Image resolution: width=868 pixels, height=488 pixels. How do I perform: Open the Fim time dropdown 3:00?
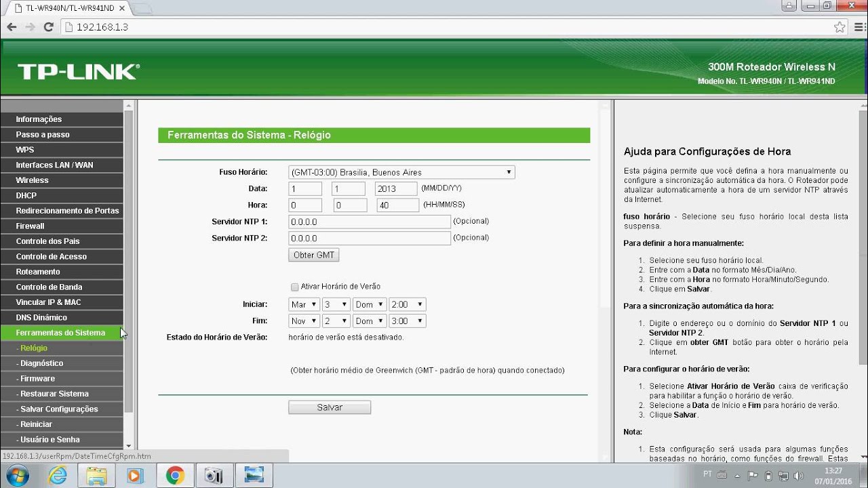click(x=408, y=321)
